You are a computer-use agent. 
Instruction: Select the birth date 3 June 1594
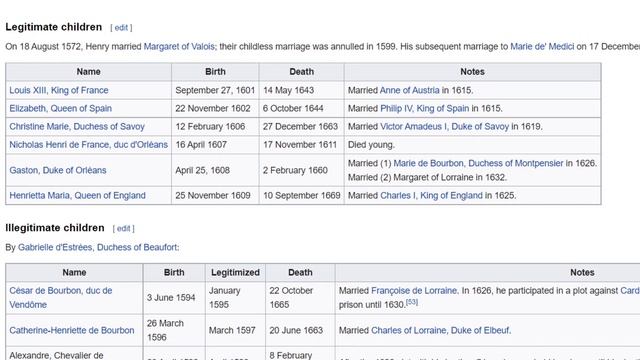click(171, 298)
